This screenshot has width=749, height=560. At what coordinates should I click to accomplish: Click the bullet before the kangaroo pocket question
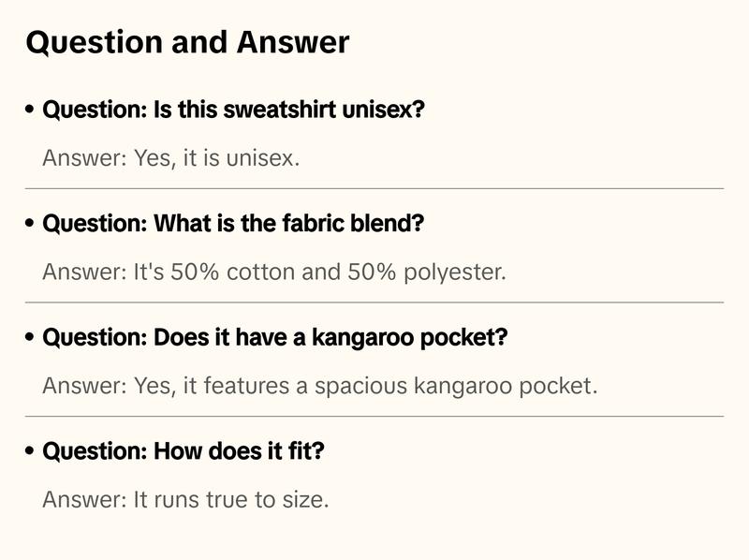click(x=31, y=338)
